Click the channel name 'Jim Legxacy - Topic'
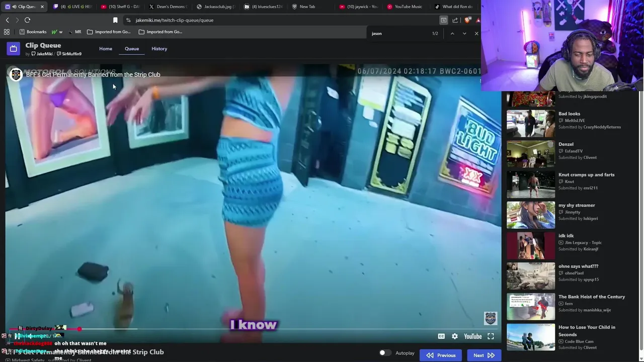 (583, 243)
